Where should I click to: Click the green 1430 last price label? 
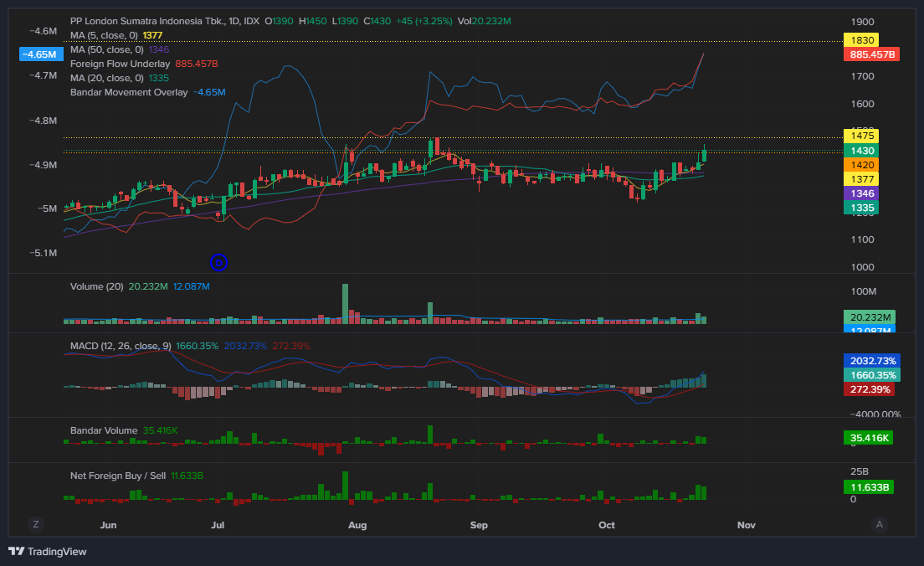click(x=861, y=151)
